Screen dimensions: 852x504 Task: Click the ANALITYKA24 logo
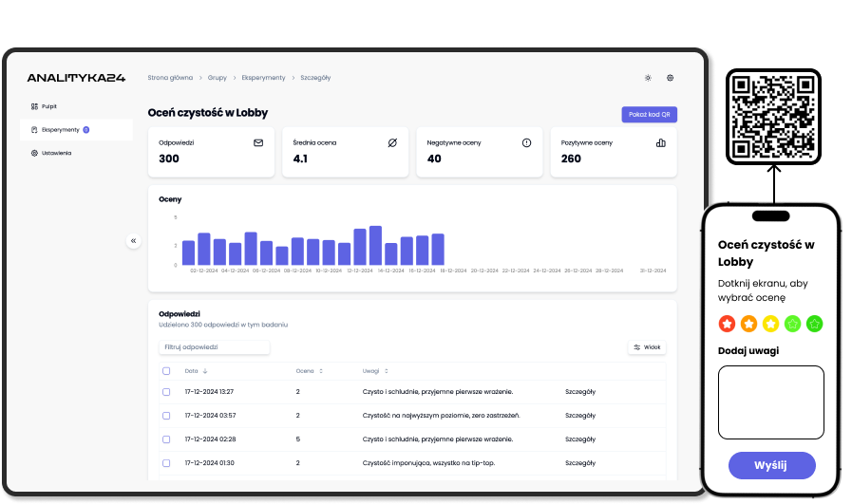pyautogui.click(x=76, y=78)
